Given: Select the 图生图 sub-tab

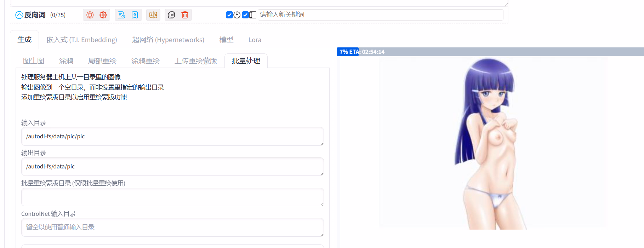Looking at the screenshot, I should point(34,61).
